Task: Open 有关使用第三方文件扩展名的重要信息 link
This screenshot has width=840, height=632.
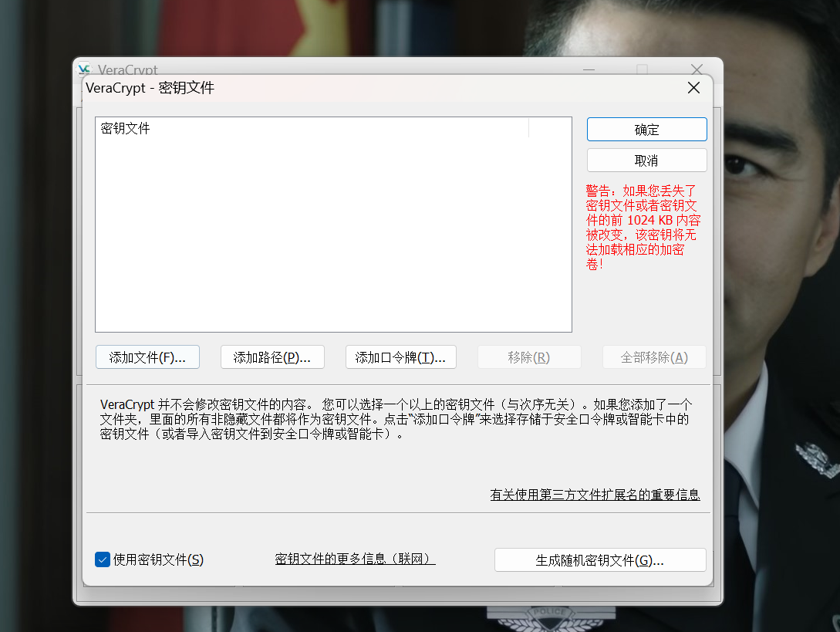Action: coord(595,494)
